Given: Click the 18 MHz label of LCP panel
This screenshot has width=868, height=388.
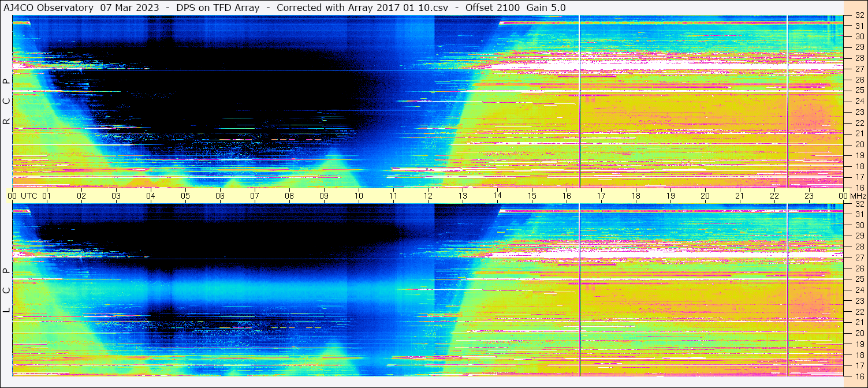Looking at the screenshot, I should (859, 355).
